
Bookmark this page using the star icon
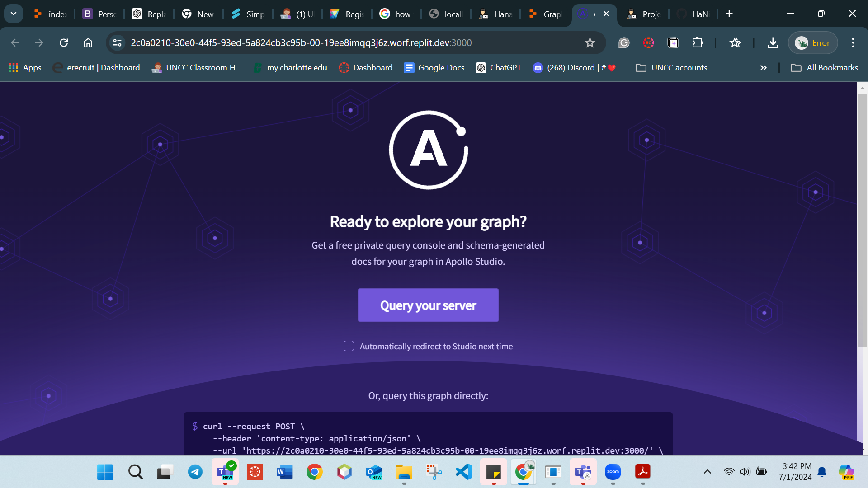point(590,43)
